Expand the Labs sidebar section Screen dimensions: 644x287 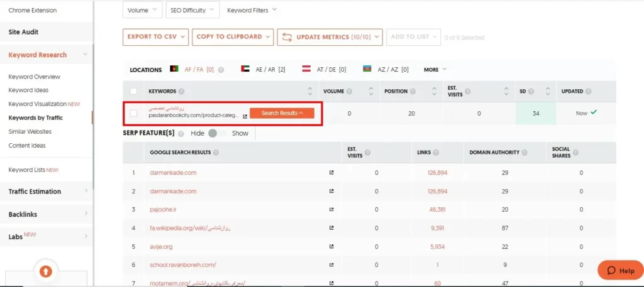click(47, 237)
